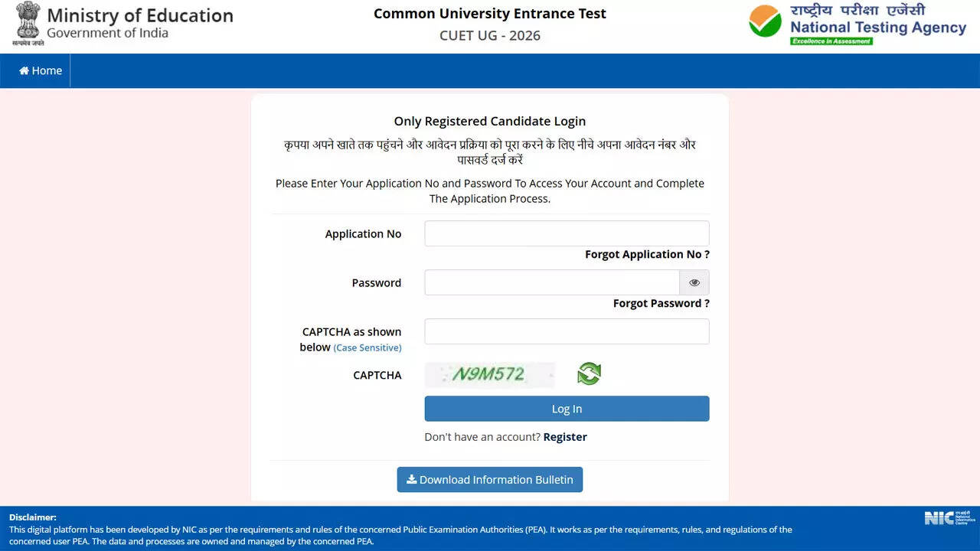980x551 pixels.
Task: Click the Excellence in Assessment badge
Action: click(x=832, y=41)
